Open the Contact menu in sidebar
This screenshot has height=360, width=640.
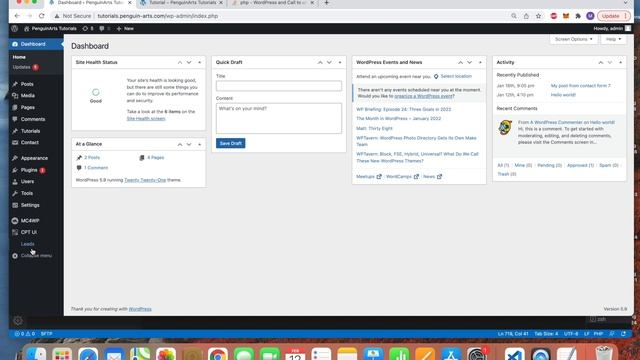(29, 142)
